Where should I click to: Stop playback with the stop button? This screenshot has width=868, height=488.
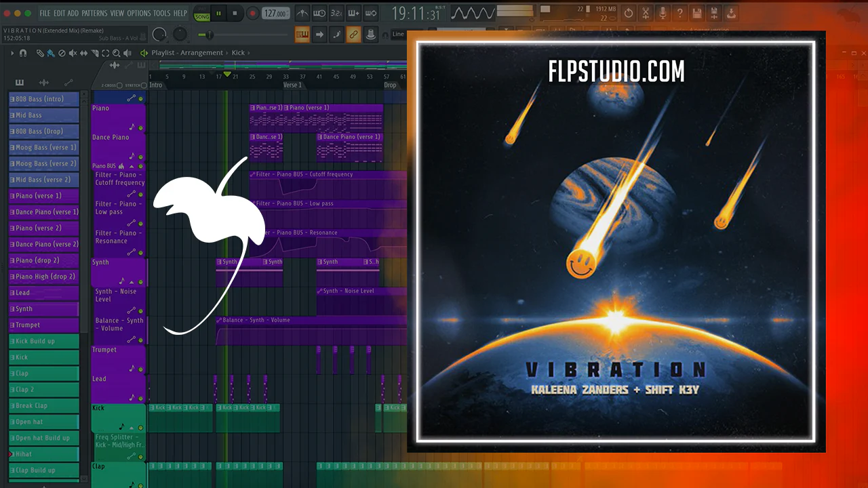(x=235, y=13)
